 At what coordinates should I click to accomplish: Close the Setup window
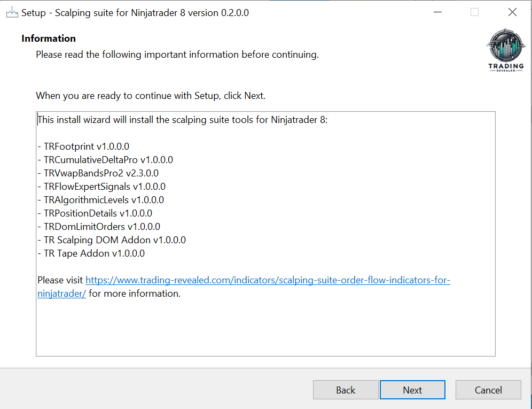click(512, 12)
